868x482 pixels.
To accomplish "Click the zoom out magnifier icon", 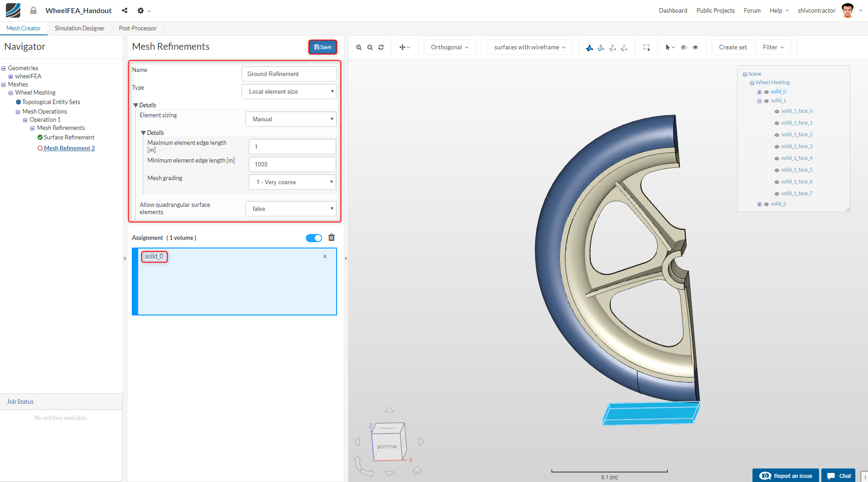I will pos(370,48).
